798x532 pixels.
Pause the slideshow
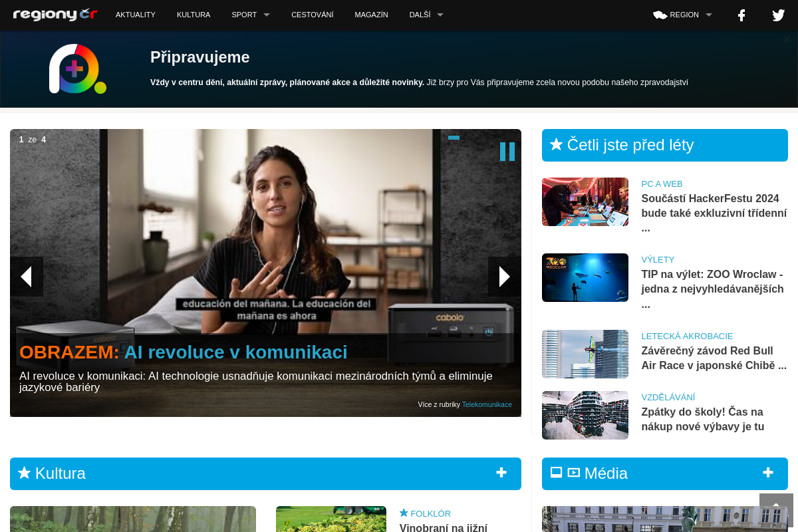(x=507, y=152)
